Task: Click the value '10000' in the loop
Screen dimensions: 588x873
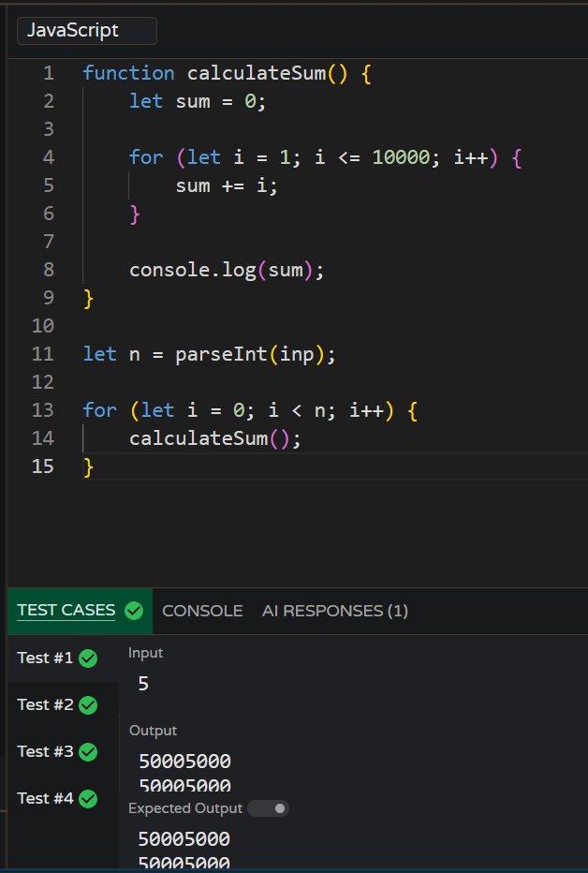Action: [401, 157]
